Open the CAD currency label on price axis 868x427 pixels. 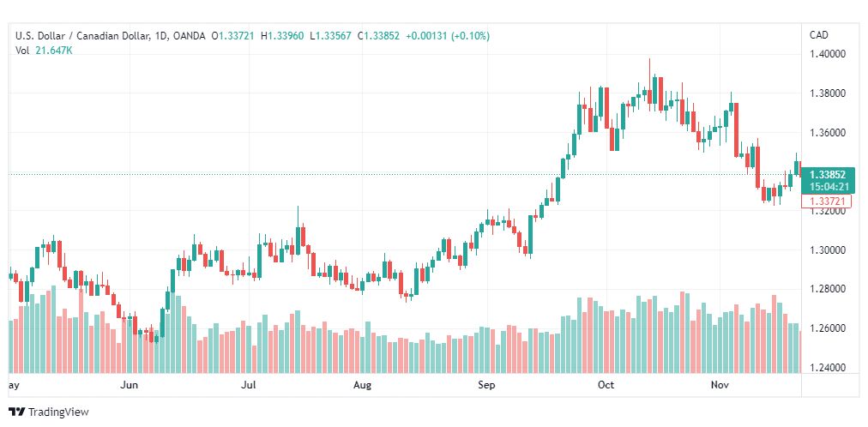tap(818, 35)
